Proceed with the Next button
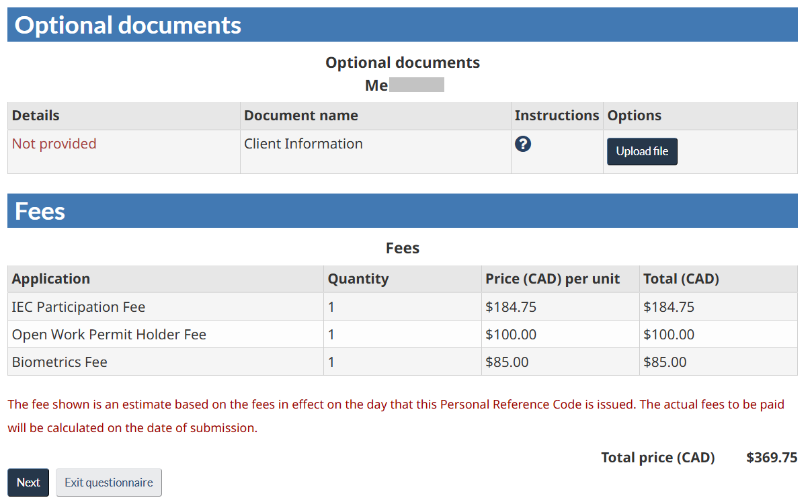This screenshot has width=812, height=504. click(28, 482)
